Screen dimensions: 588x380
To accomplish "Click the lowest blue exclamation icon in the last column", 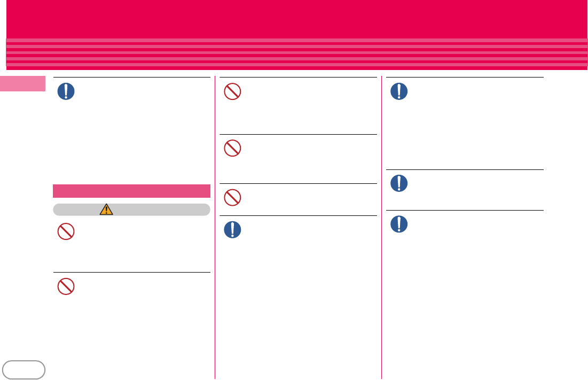I will coord(399,224).
